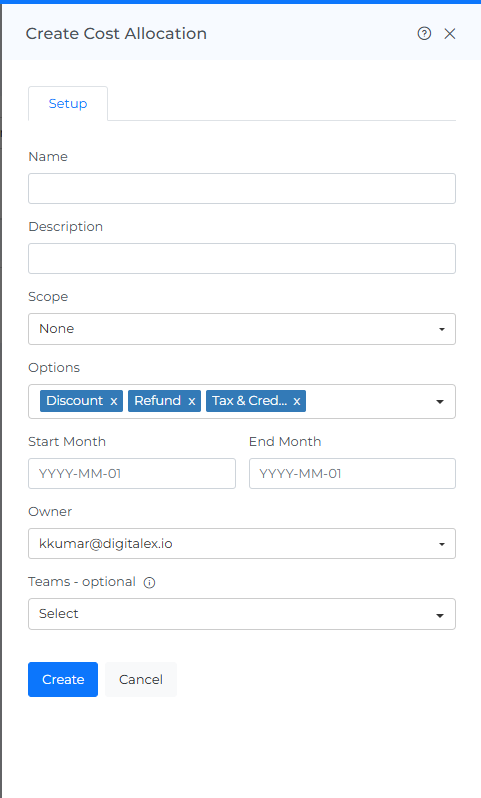Image resolution: width=481 pixels, height=798 pixels.
Task: Open the Teams Select dropdown
Action: pyautogui.click(x=242, y=614)
